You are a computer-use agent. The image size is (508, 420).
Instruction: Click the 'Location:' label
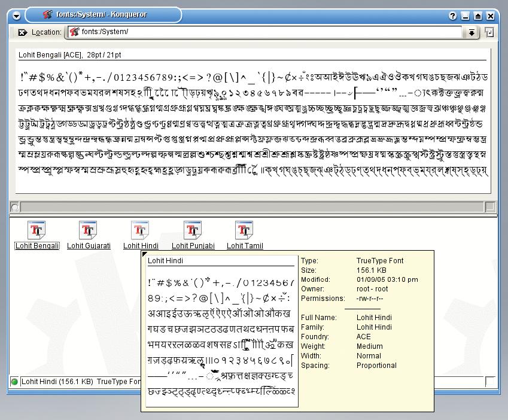pyautogui.click(x=46, y=32)
